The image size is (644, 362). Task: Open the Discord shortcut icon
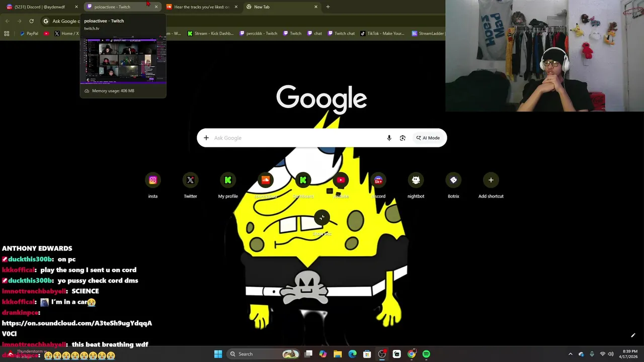[378, 180]
